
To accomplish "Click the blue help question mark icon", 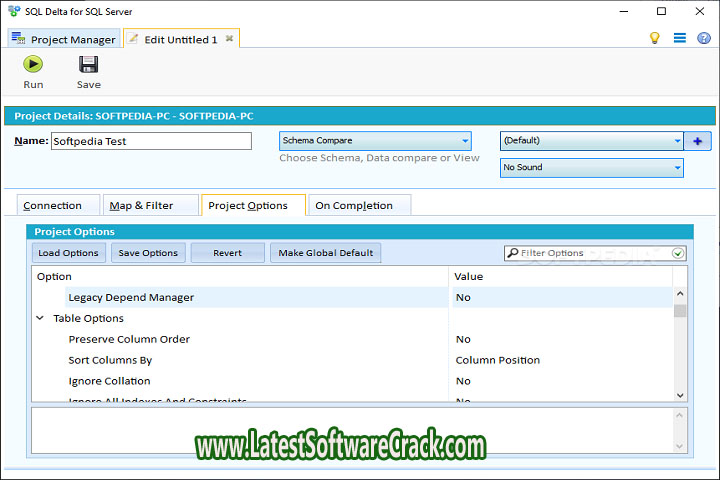I will coord(703,38).
